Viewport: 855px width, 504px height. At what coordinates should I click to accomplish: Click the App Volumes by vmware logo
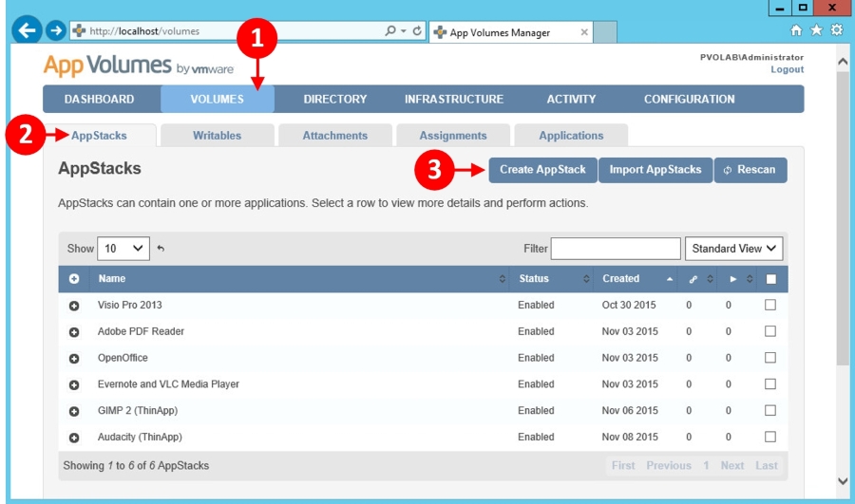click(139, 65)
